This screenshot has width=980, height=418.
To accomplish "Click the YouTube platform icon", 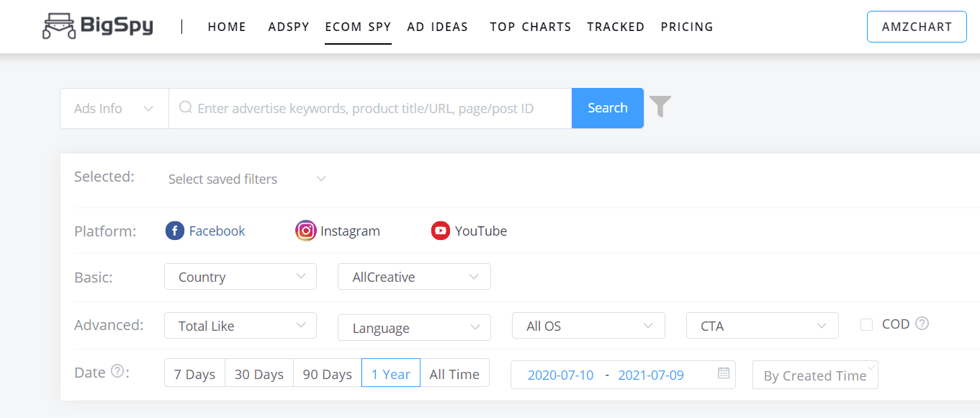I will click(441, 231).
